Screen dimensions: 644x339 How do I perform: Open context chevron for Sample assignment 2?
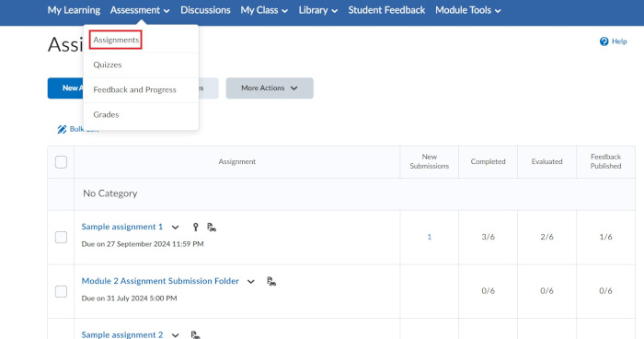[176, 335]
